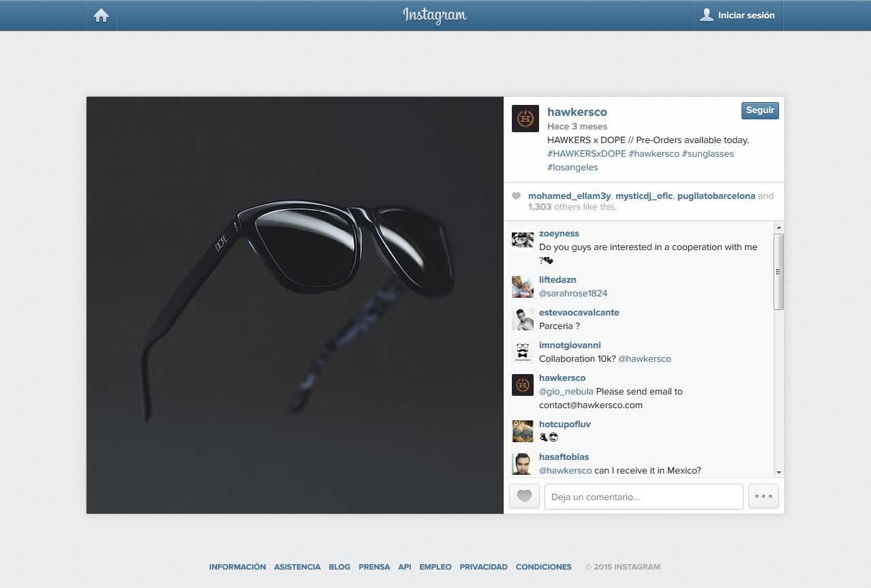This screenshot has height=588, width=871.
Task: Open INFORMACIÓN footer link
Action: [x=237, y=567]
